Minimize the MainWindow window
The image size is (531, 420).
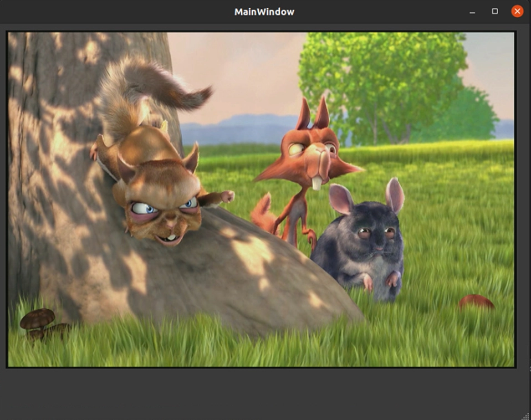point(472,12)
